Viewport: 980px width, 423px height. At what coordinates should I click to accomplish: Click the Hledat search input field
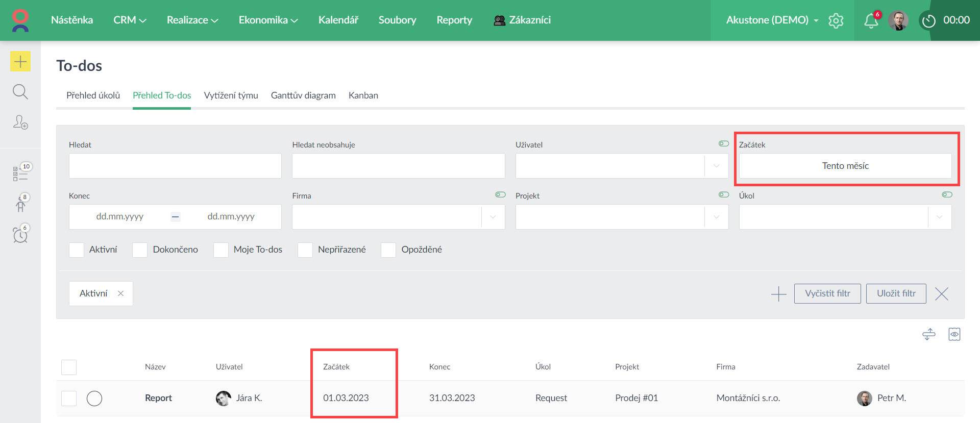point(175,166)
